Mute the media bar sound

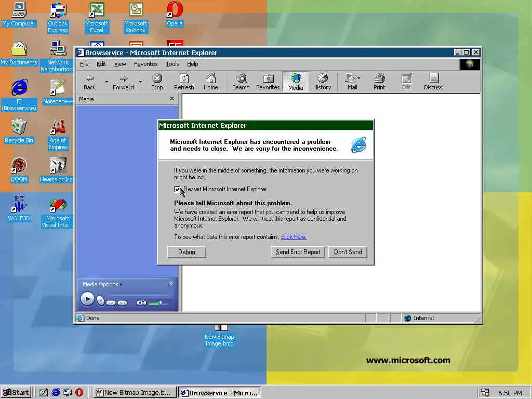[141, 303]
